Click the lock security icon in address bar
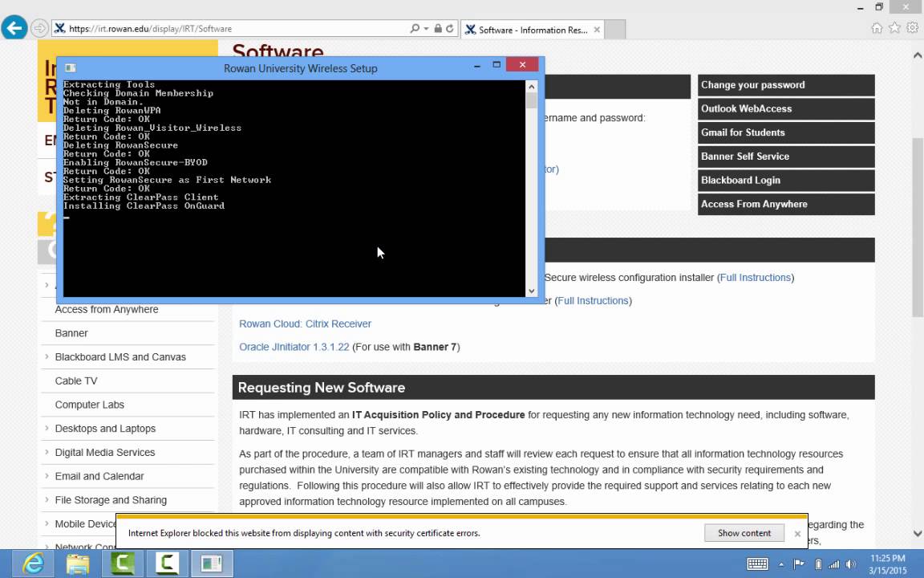924x578 pixels. tap(438, 28)
